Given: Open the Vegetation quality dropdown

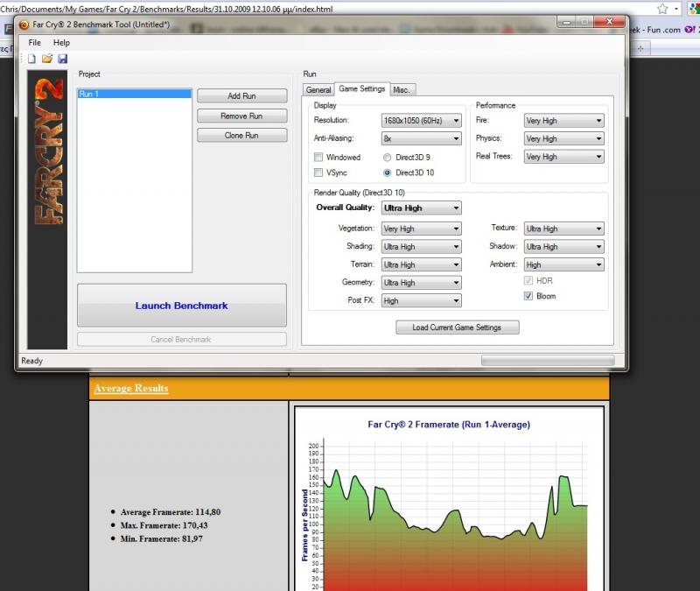Looking at the screenshot, I should point(421,229).
